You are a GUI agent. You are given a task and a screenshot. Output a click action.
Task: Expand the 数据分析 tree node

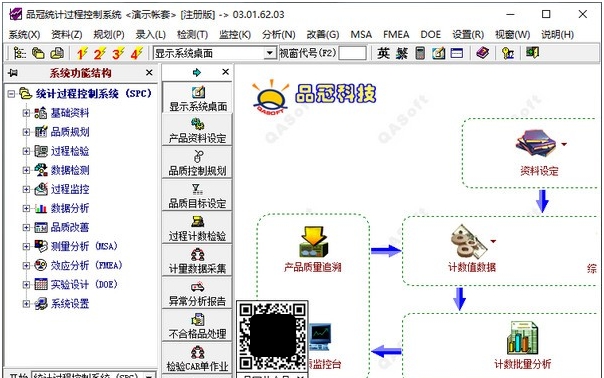click(26, 208)
